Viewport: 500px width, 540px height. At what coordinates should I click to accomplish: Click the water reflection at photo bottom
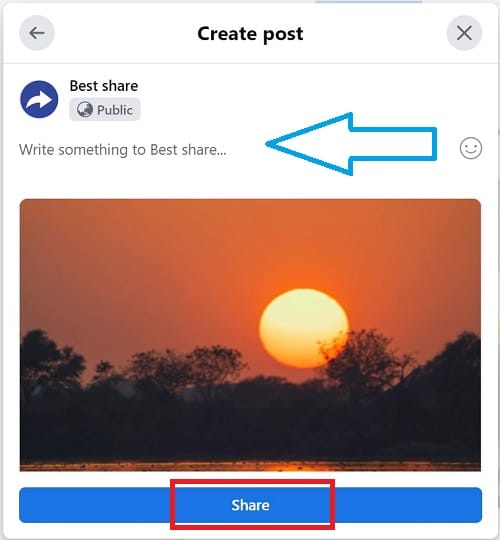[250, 466]
